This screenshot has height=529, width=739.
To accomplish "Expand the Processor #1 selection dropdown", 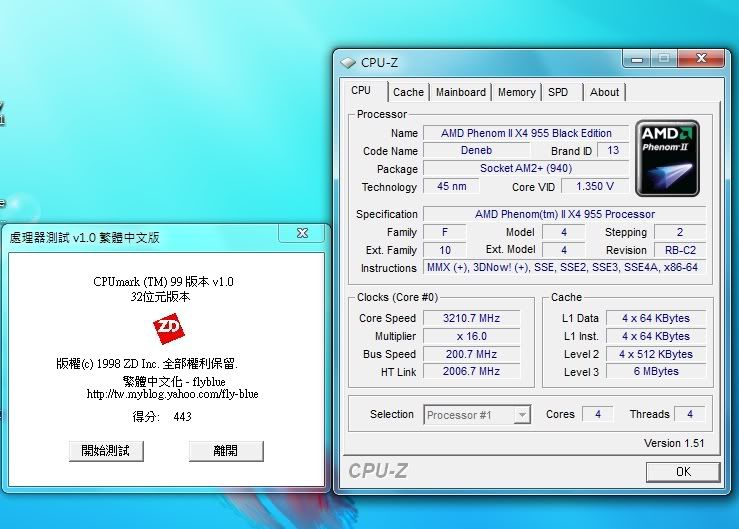I will (x=522, y=415).
